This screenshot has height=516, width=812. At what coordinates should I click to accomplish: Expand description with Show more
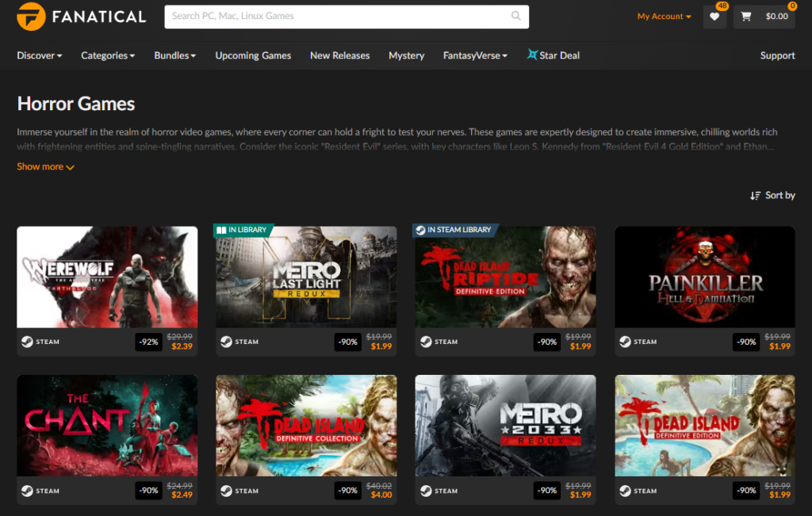click(45, 166)
